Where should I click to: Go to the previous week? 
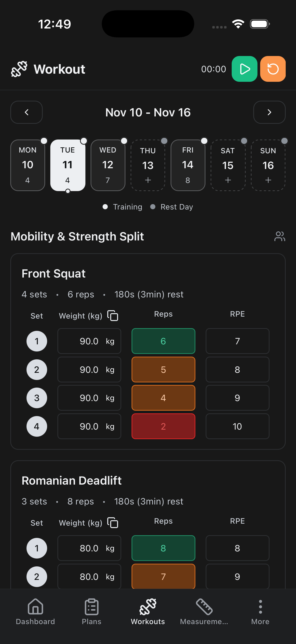coord(27,112)
